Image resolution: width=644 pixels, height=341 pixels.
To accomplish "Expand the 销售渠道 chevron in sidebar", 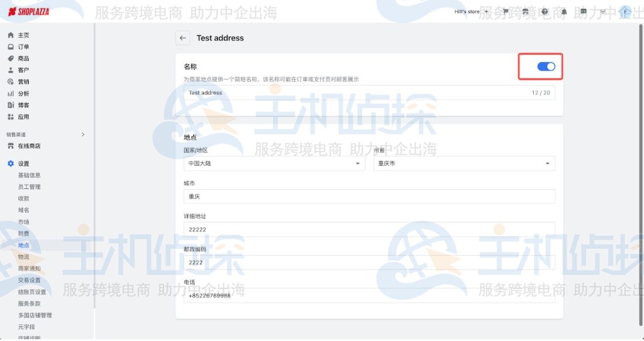I will coord(83,134).
